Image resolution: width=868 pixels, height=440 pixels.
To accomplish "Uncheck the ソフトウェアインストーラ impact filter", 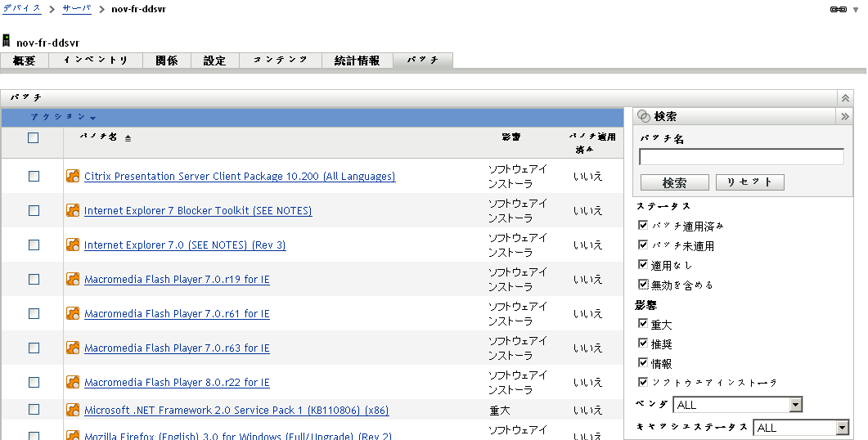I will (x=643, y=382).
